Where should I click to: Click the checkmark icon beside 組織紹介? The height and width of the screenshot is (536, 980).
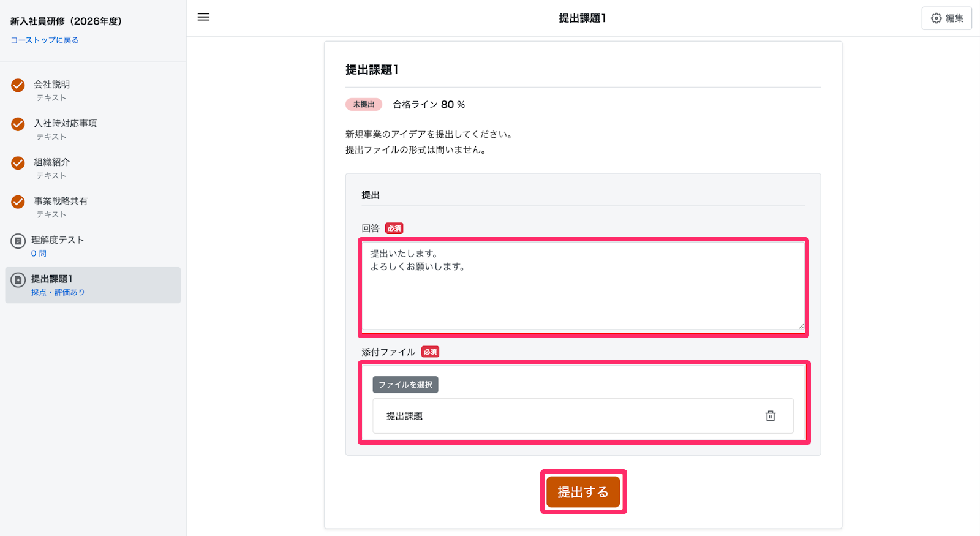(18, 163)
